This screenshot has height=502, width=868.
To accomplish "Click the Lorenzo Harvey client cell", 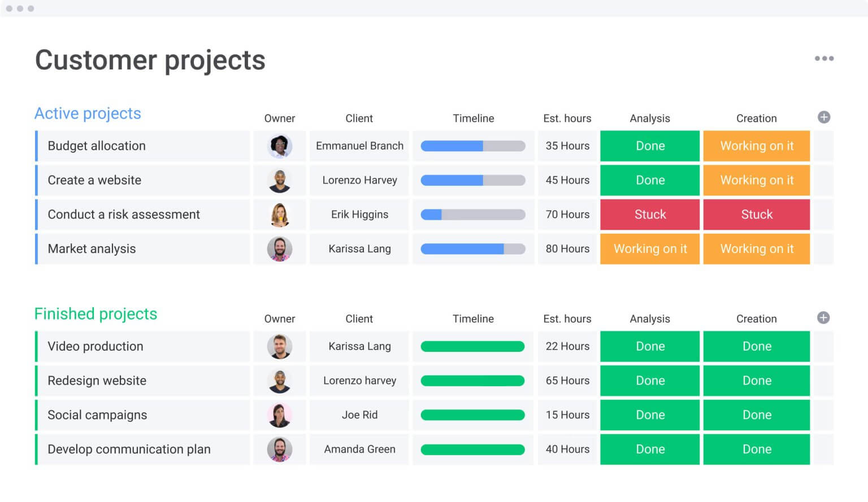I will [359, 180].
